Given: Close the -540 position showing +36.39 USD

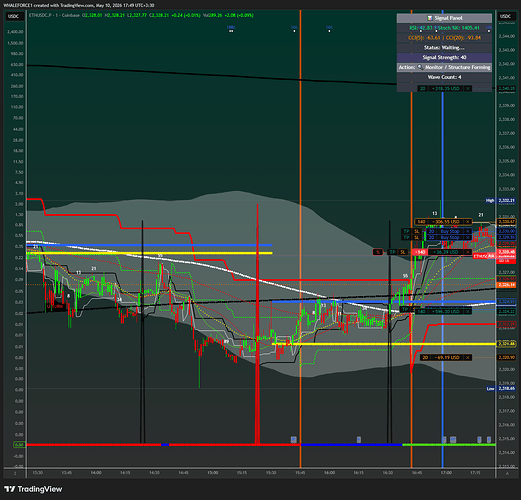Looking at the screenshot, I should click(x=468, y=252).
